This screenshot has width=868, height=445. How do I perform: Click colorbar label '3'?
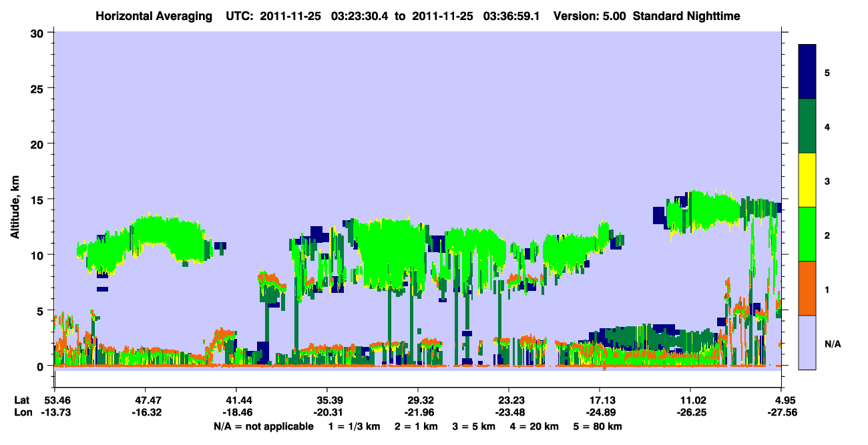[827, 181]
